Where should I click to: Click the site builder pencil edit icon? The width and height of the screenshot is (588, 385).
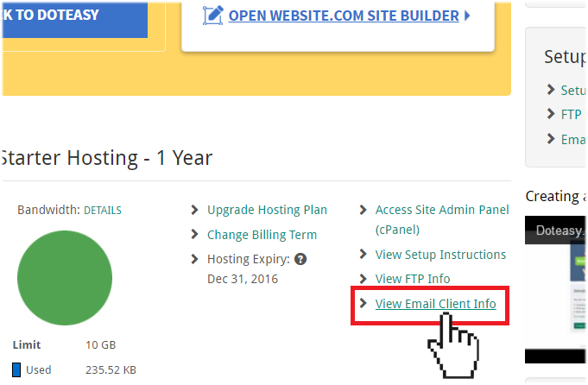pos(213,16)
